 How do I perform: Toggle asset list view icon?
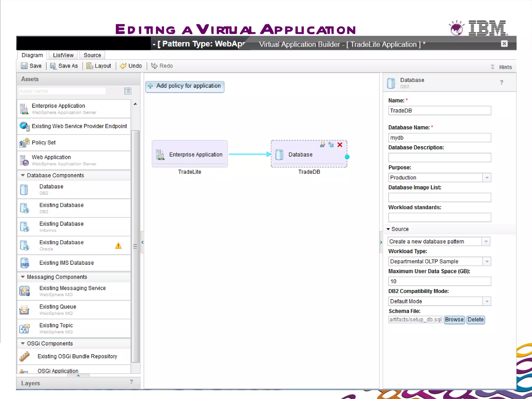click(x=128, y=91)
